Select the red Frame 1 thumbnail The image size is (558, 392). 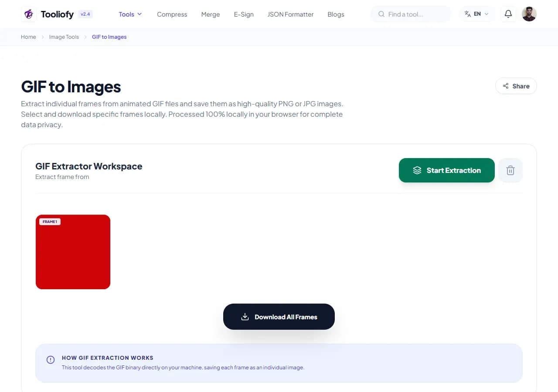[x=73, y=252]
